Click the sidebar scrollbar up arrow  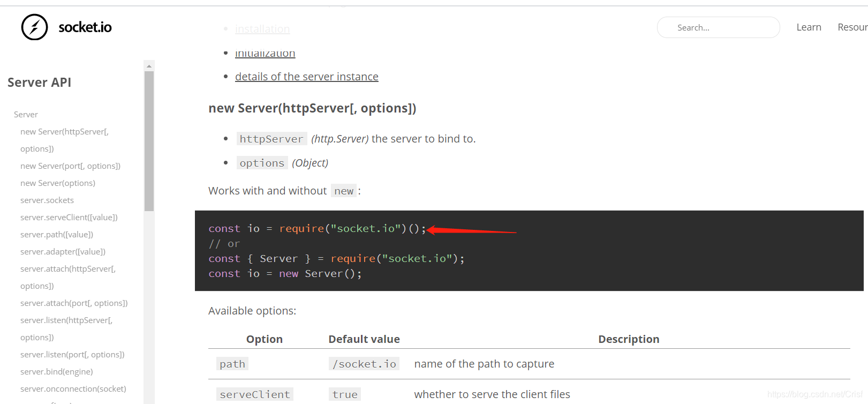coord(149,66)
